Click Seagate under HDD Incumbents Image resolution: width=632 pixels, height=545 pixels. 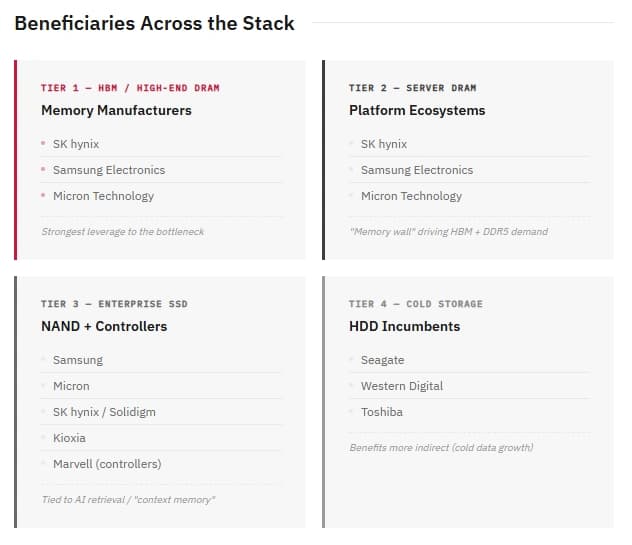pyautogui.click(x=382, y=360)
